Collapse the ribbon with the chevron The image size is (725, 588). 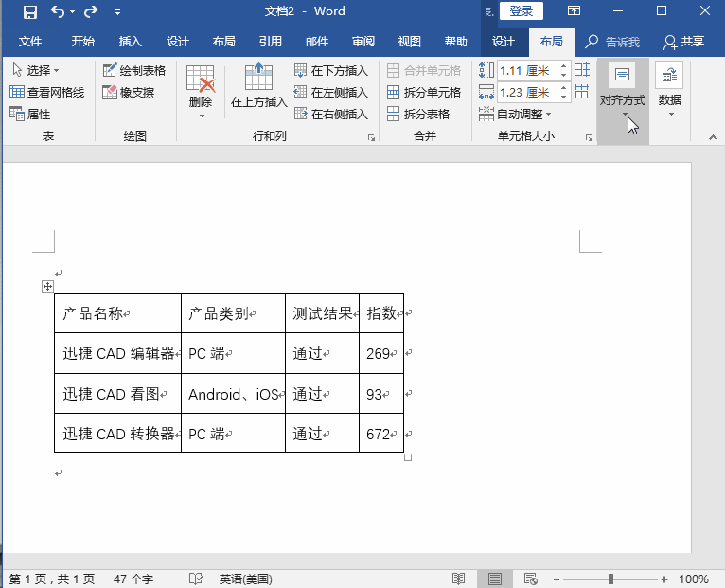(713, 137)
